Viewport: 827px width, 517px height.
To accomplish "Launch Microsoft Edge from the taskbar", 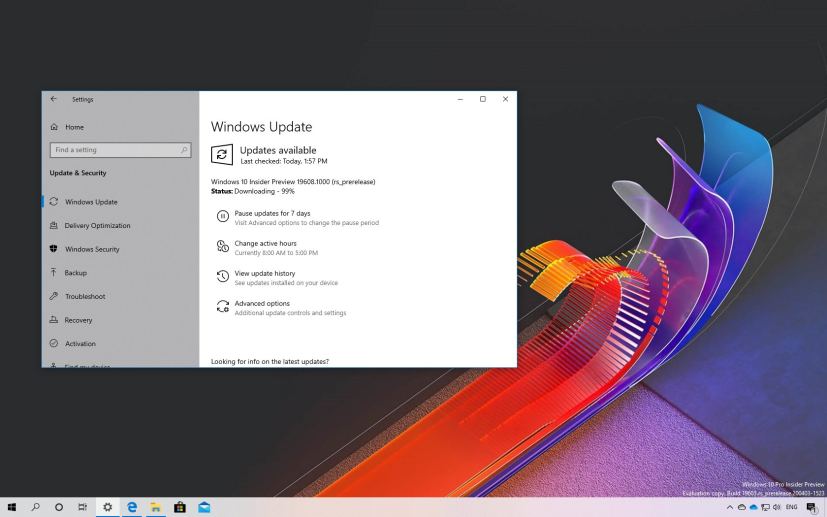I will pyautogui.click(x=132, y=507).
